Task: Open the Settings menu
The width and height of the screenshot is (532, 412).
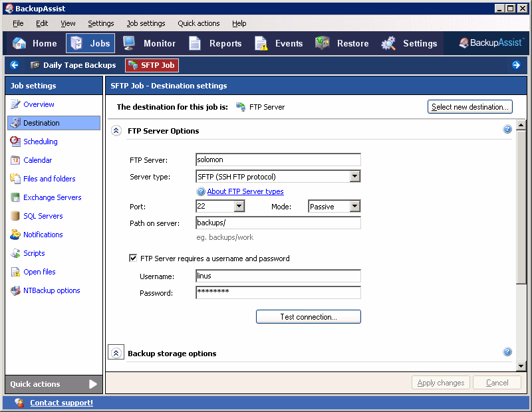Action: pos(101,23)
